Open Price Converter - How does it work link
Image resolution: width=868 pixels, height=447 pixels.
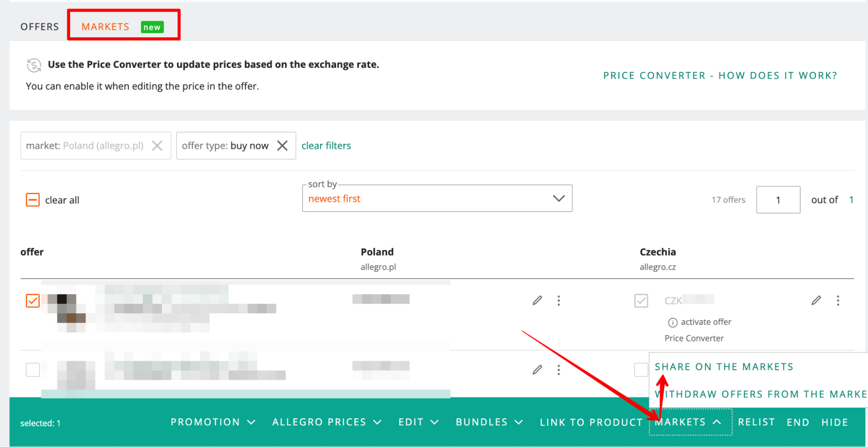[720, 76]
